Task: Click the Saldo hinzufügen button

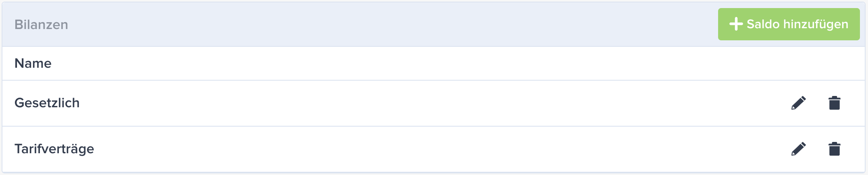Action: tap(789, 24)
